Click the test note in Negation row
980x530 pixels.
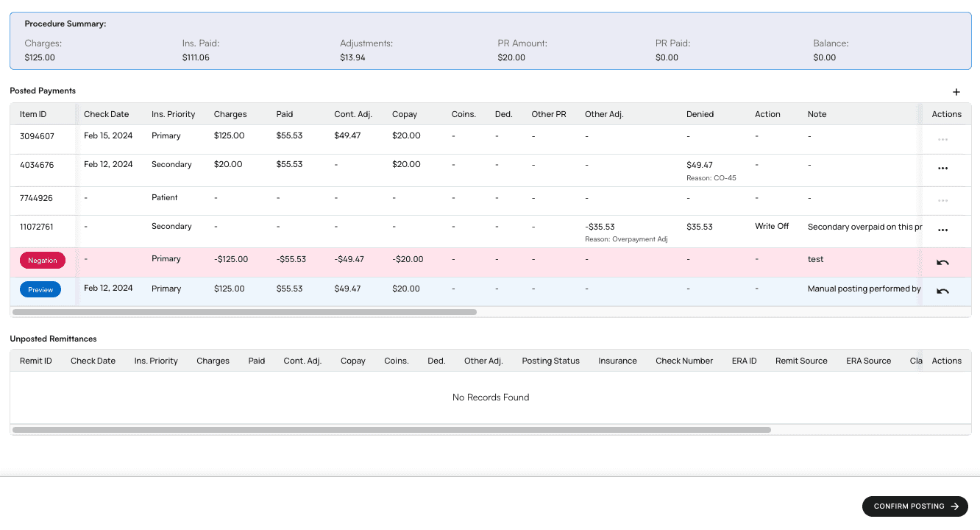point(816,259)
